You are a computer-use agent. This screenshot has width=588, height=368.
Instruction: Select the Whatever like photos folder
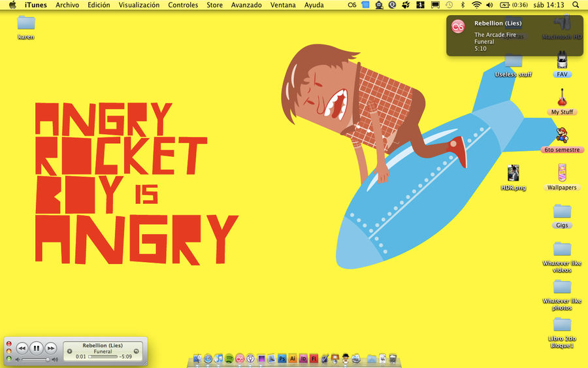click(x=562, y=295)
